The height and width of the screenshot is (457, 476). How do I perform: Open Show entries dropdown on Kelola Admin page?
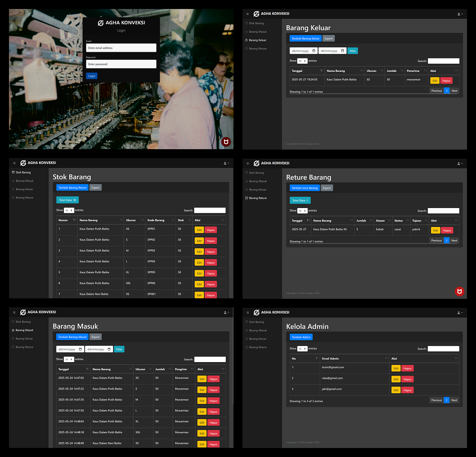click(x=302, y=349)
